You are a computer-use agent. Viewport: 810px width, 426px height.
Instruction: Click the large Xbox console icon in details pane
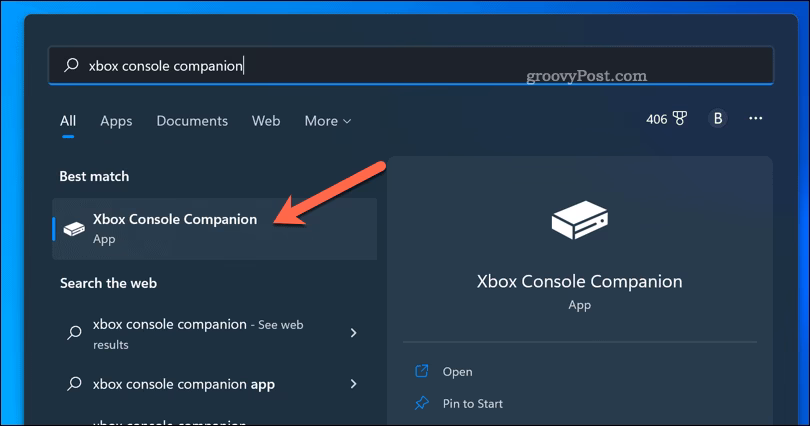pyautogui.click(x=580, y=220)
